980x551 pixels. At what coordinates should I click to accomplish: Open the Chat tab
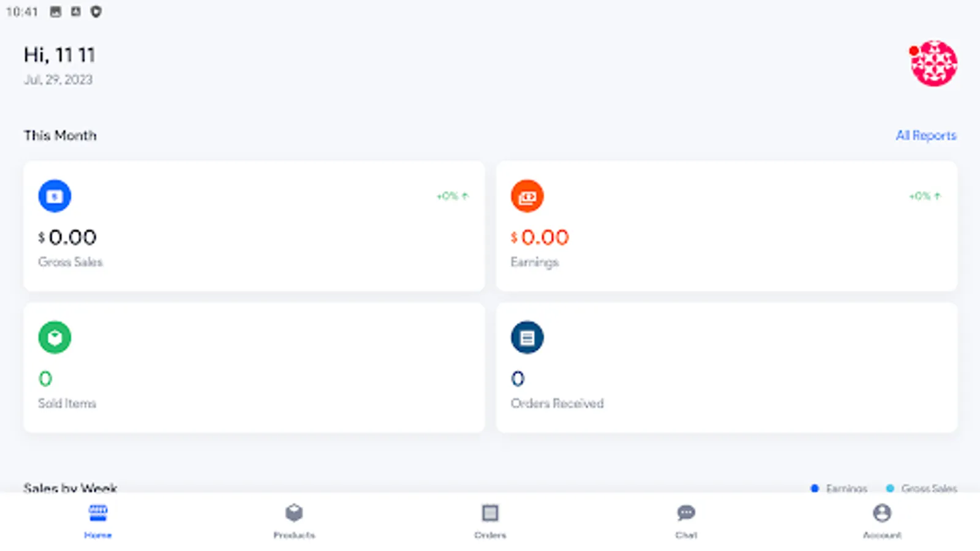point(686,520)
